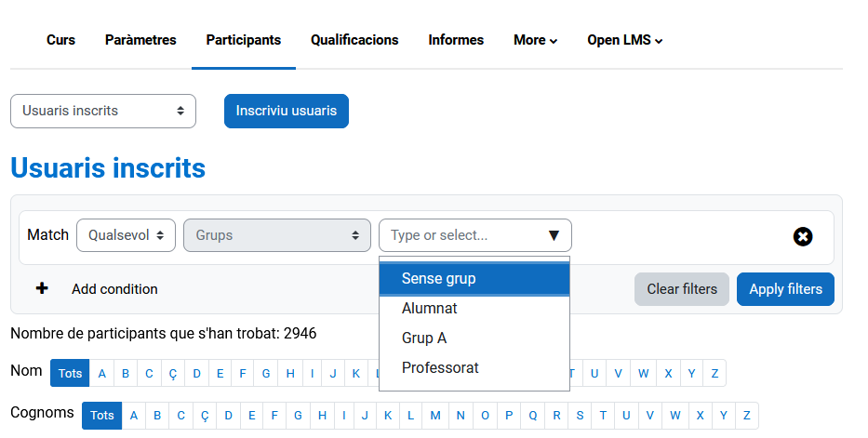
Task: Open the Open LMS menu
Action: [x=624, y=40]
